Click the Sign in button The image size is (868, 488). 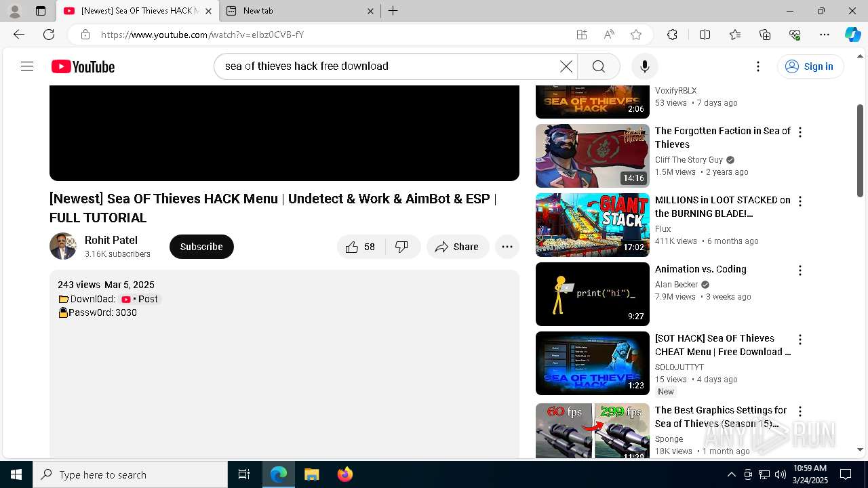(810, 66)
